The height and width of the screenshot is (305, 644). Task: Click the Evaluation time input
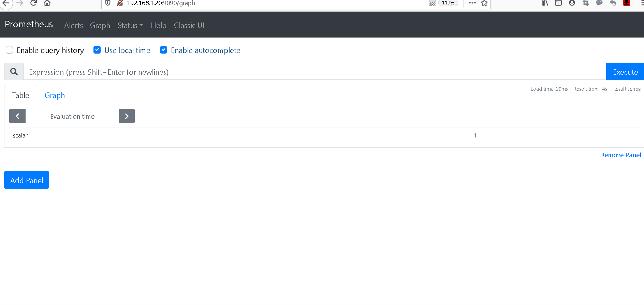(72, 116)
